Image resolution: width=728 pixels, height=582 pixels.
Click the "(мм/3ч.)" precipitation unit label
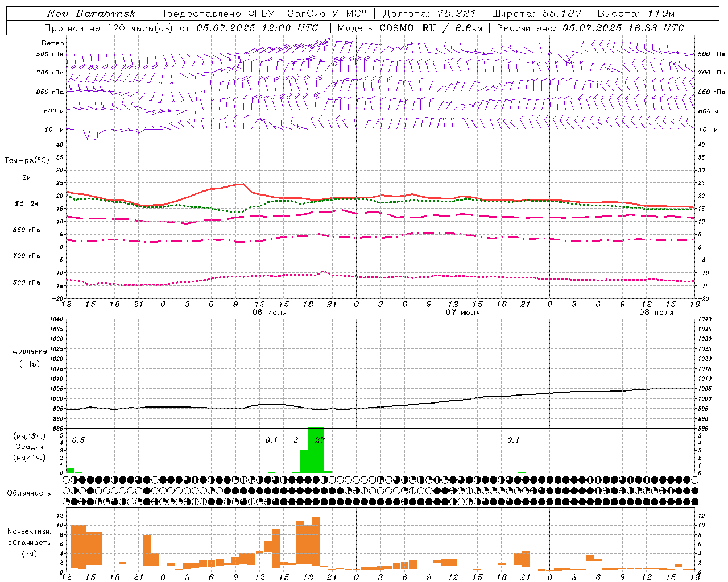pyautogui.click(x=29, y=436)
